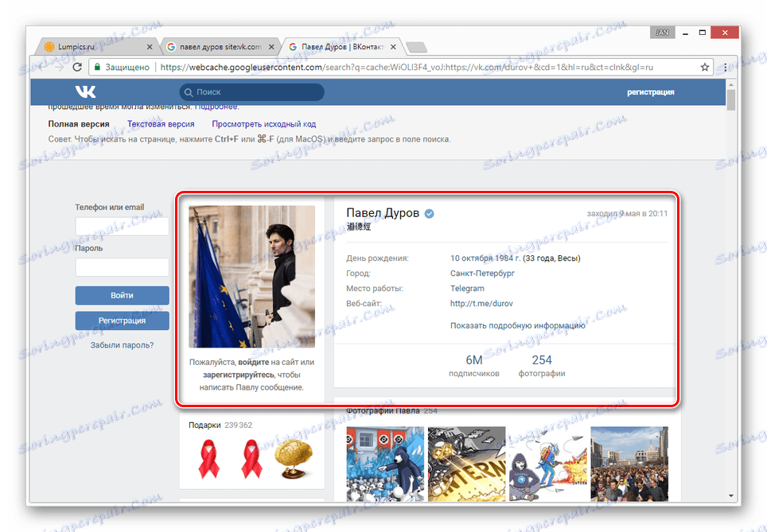Screen dimensions: 767x532
Task: Switch to the Lumpics.ru tab
Action: pyautogui.click(x=98, y=47)
